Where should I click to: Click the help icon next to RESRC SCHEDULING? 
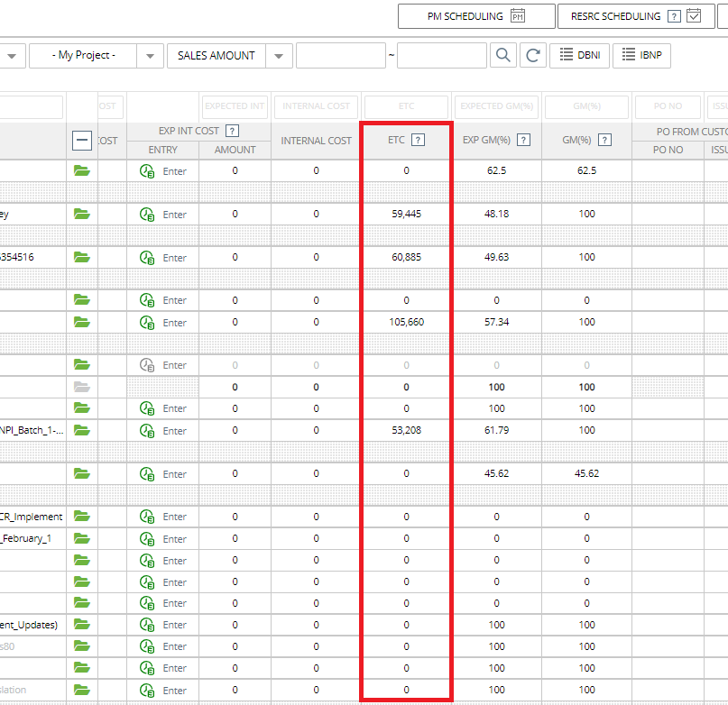[x=674, y=16]
